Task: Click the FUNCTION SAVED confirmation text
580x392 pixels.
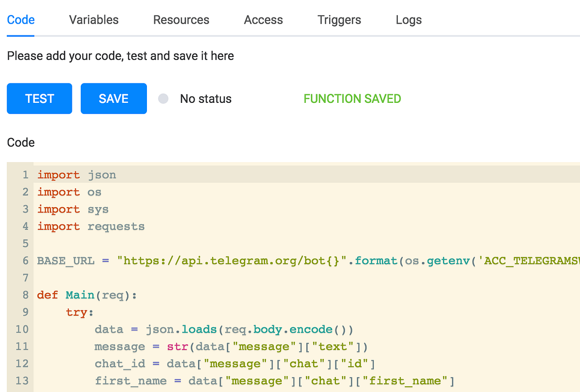Action: coord(352,98)
